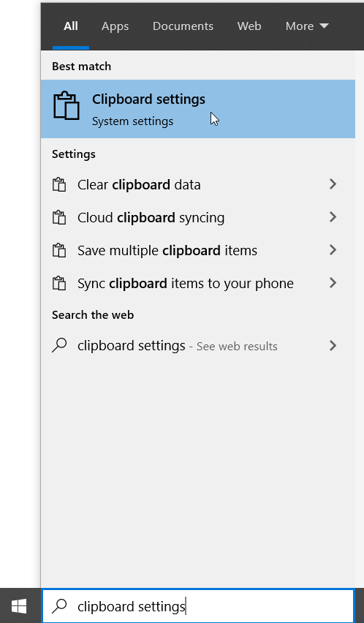
Task: Click magnifier icon next to web result
Action: (59, 345)
